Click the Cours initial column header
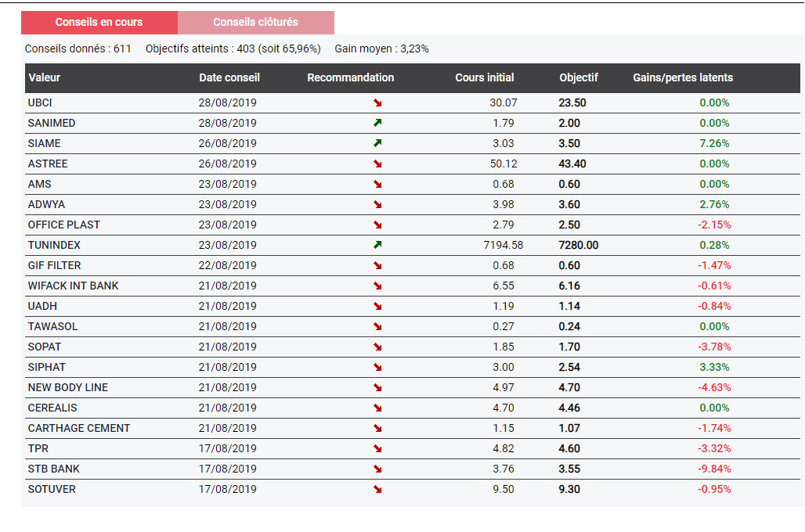Viewport: 805px width, 532px height. coord(485,78)
